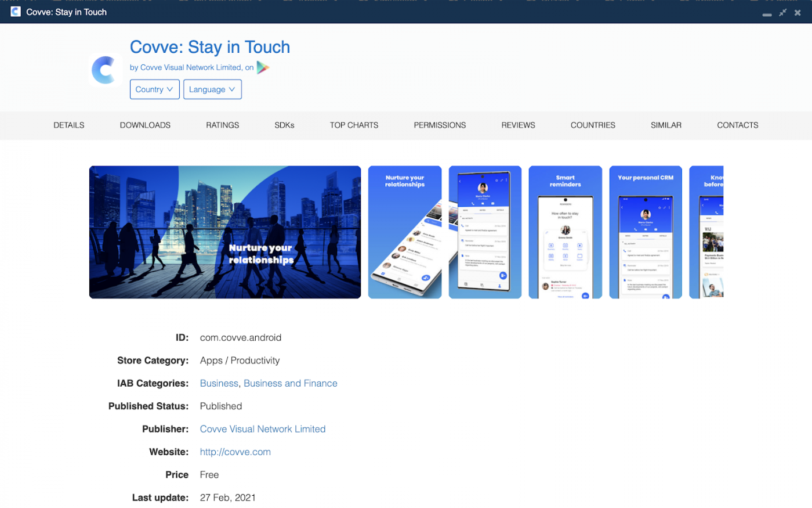This screenshot has width=812, height=508.
Task: Click the Covve app logo
Action: (106, 69)
